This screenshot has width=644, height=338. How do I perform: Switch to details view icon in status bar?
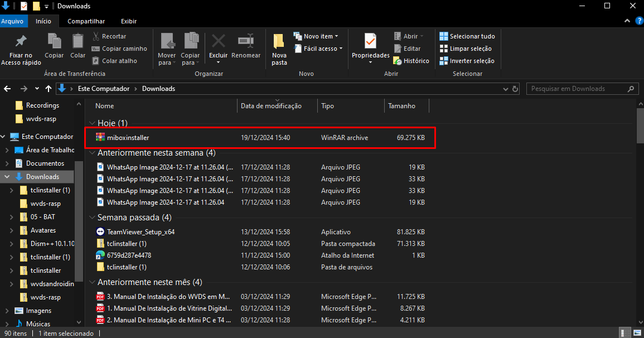tap(624, 333)
